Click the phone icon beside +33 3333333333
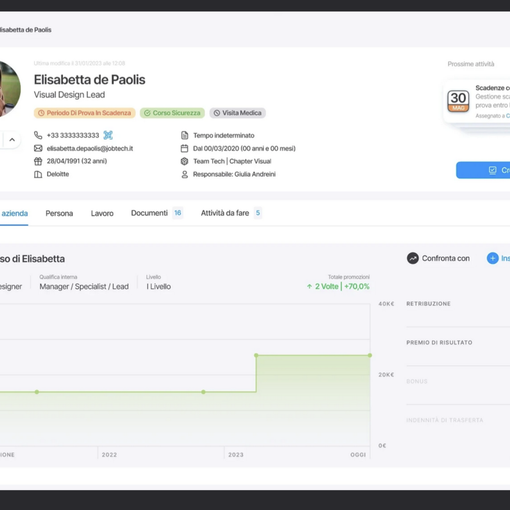The width and height of the screenshot is (510, 510). (38, 135)
